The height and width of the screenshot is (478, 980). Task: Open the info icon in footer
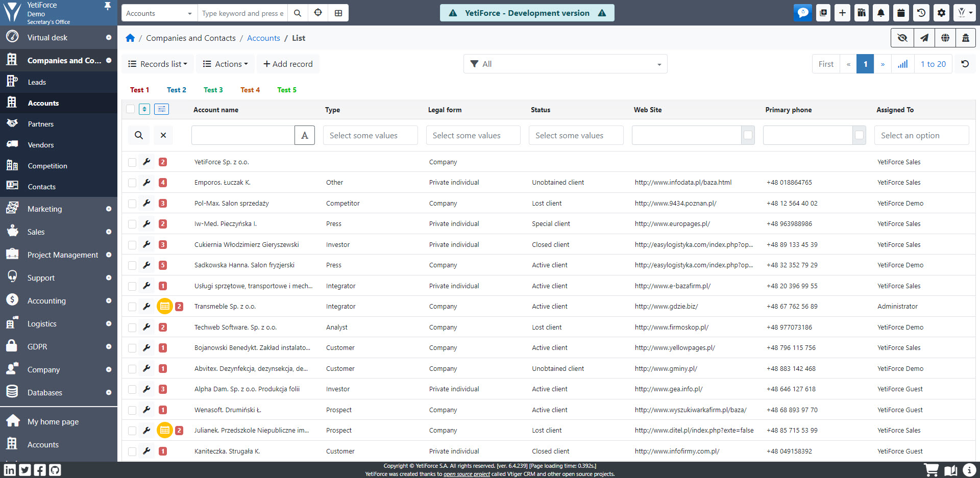point(969,470)
